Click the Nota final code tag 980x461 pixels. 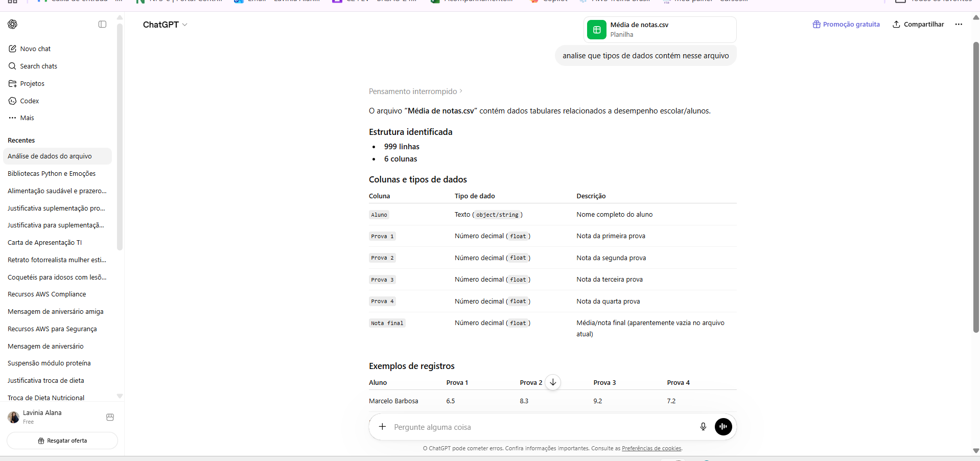(387, 323)
